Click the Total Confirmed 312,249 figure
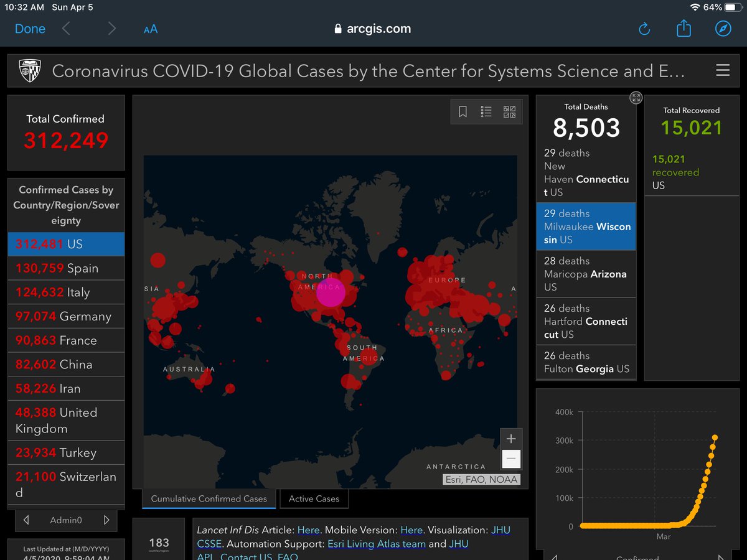 coord(66,141)
